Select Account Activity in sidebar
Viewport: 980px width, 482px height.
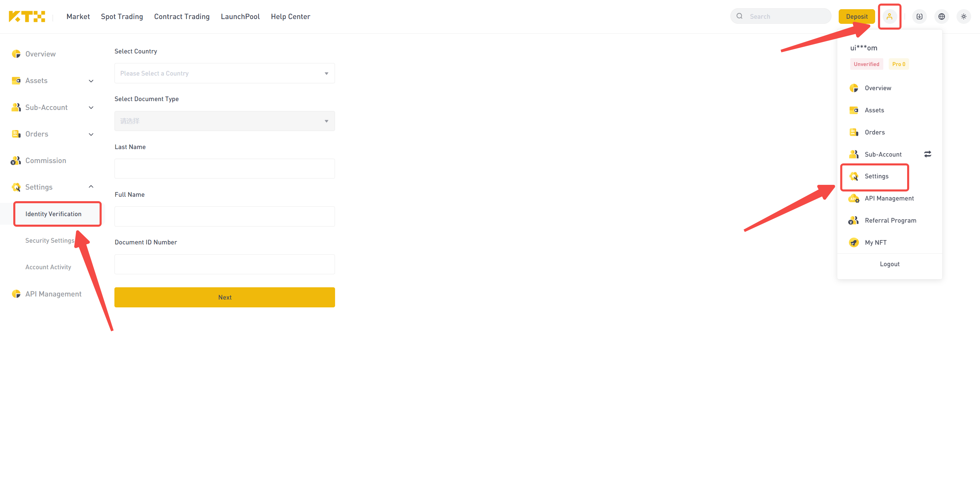coord(48,267)
